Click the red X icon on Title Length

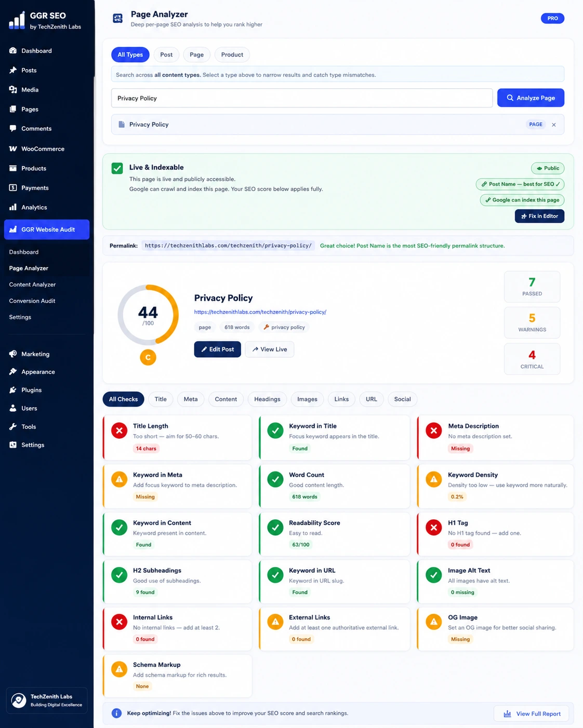pos(120,430)
